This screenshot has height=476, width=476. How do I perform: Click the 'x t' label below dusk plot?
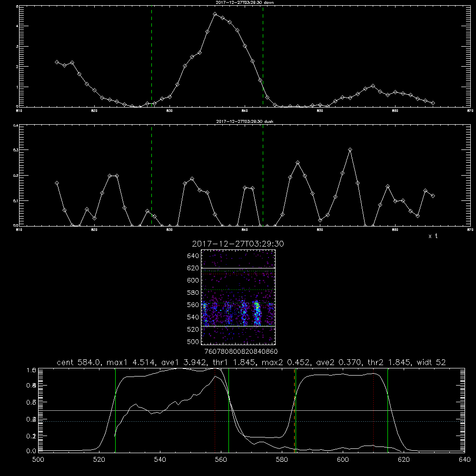[x=433, y=236]
